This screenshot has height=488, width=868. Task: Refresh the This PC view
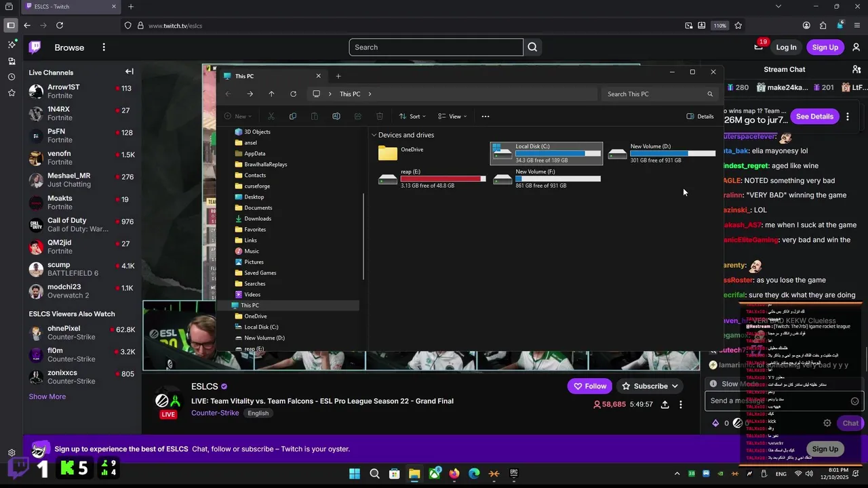tap(293, 94)
